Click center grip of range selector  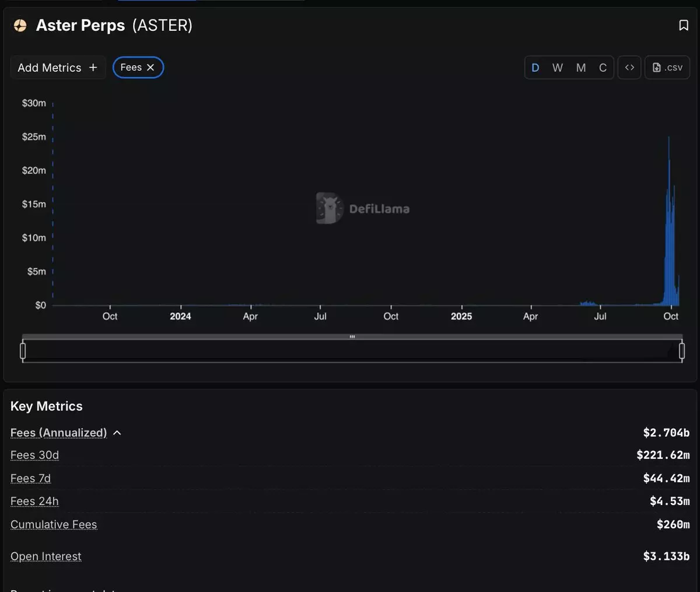coord(352,337)
